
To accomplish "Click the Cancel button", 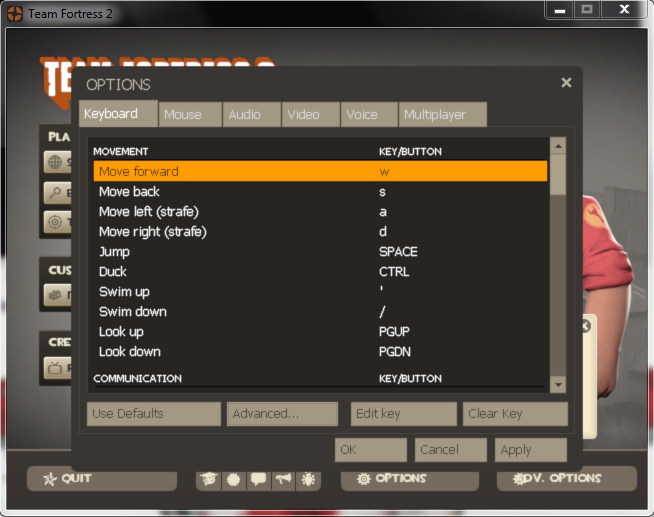I will pos(451,450).
